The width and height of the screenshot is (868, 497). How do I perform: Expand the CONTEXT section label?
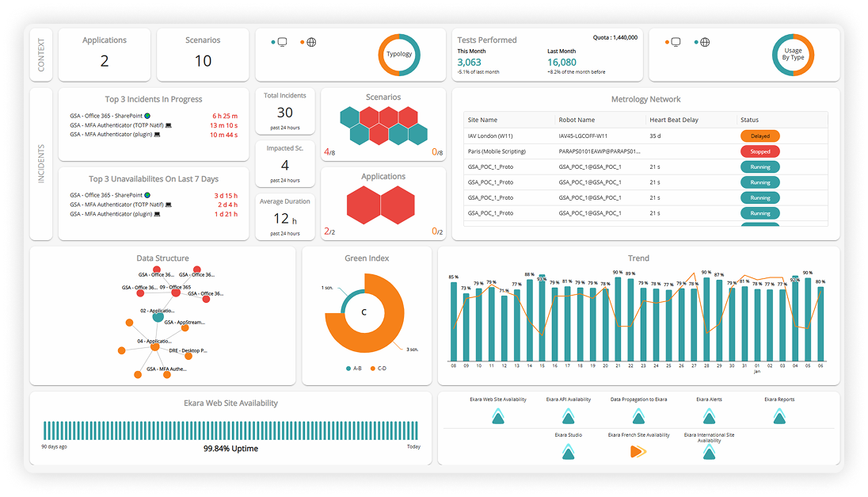click(x=41, y=54)
